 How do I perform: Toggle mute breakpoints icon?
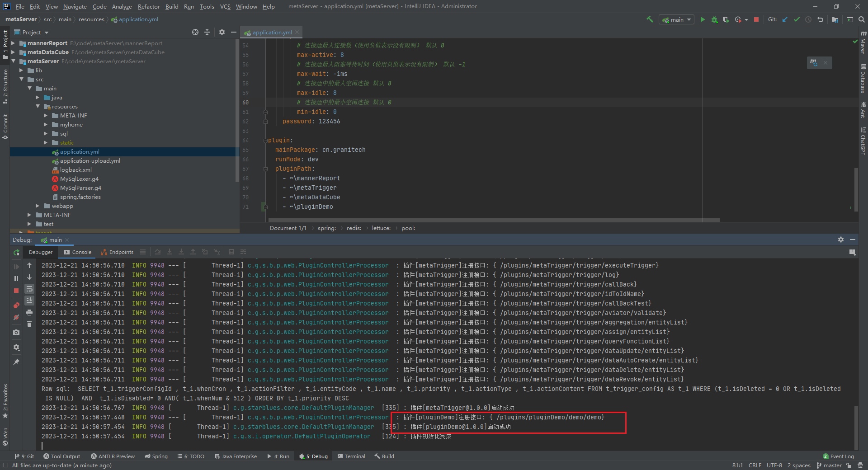click(16, 317)
